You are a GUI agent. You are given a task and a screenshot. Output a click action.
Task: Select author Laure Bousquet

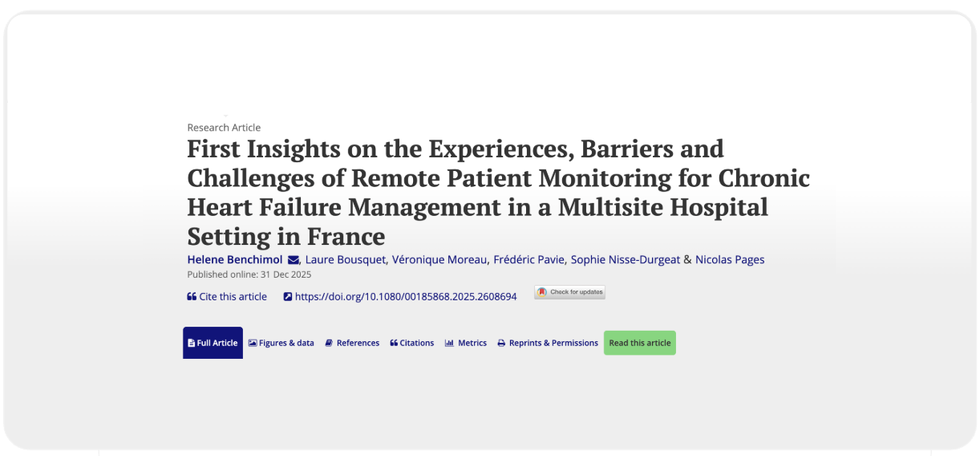point(345,260)
